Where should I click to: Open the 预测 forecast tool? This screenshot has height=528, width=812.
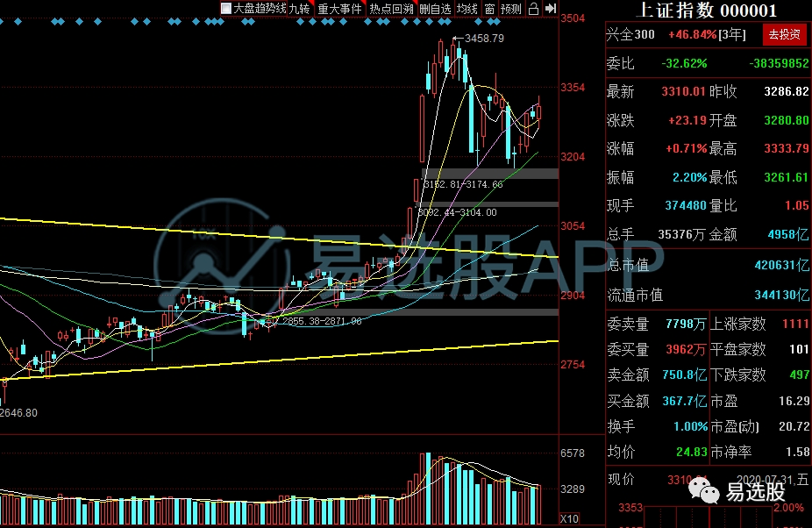[511, 9]
